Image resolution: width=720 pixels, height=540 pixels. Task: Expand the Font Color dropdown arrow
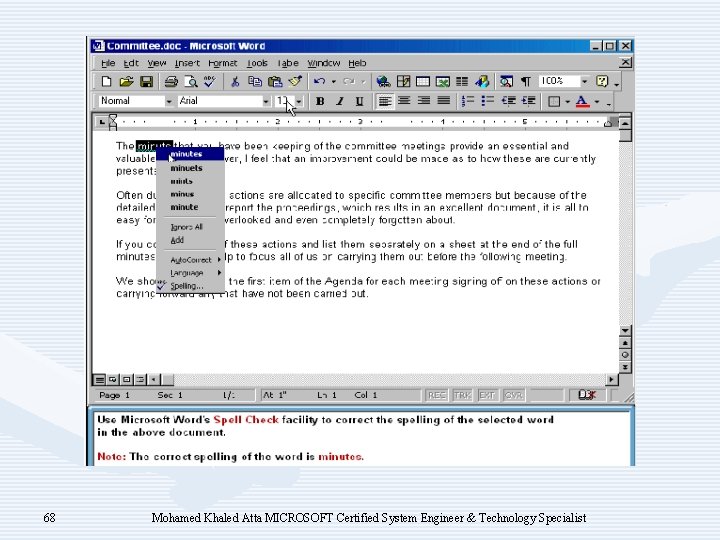point(596,101)
